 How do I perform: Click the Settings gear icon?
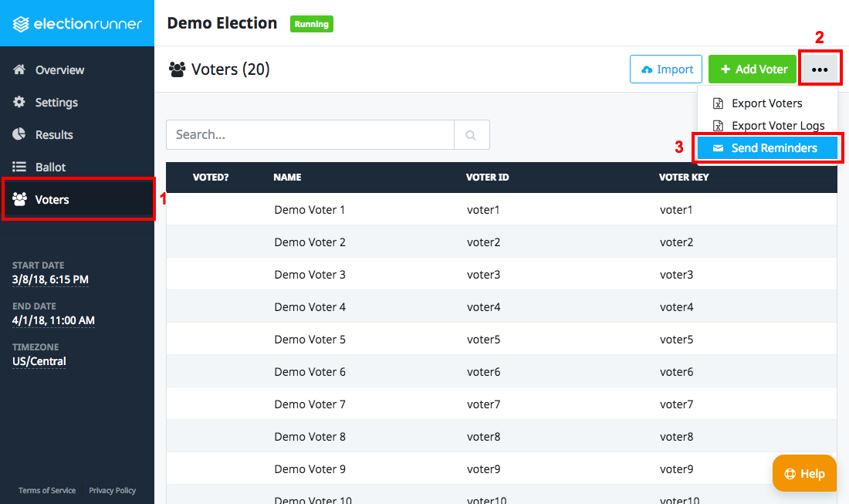19,102
